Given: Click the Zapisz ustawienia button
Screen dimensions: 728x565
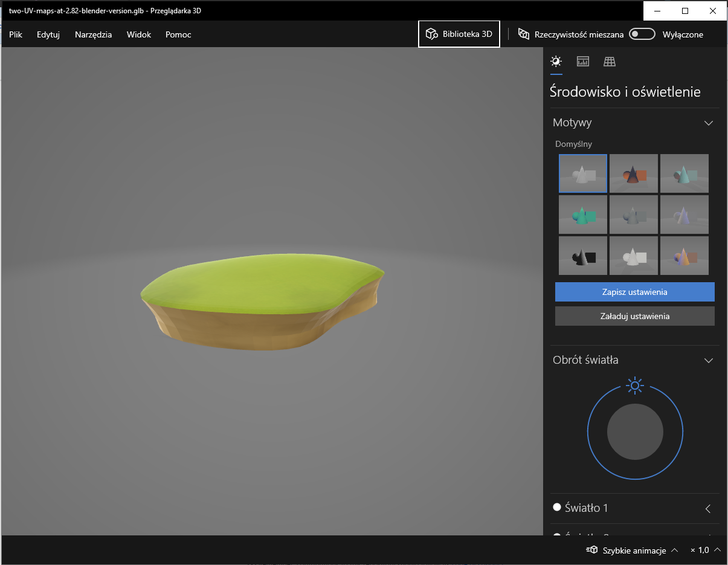Looking at the screenshot, I should [634, 292].
